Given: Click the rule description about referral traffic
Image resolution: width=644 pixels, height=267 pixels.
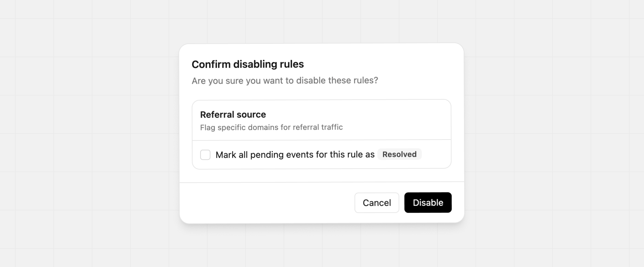Looking at the screenshot, I should [x=271, y=127].
